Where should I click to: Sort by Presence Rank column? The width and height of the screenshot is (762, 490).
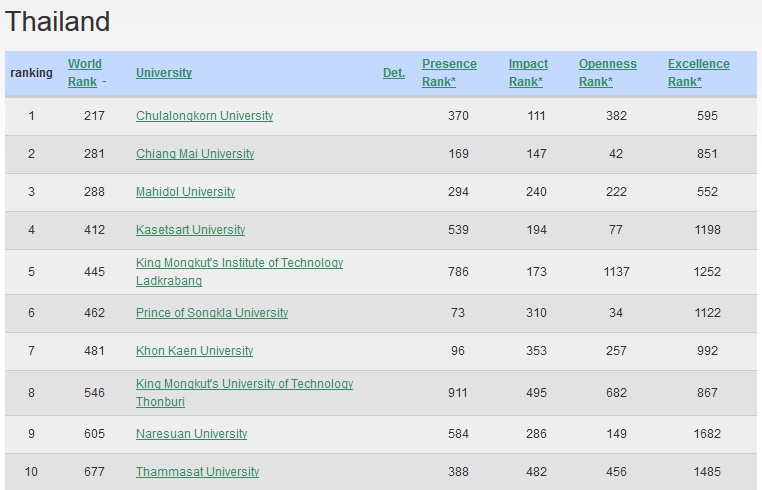pos(449,72)
